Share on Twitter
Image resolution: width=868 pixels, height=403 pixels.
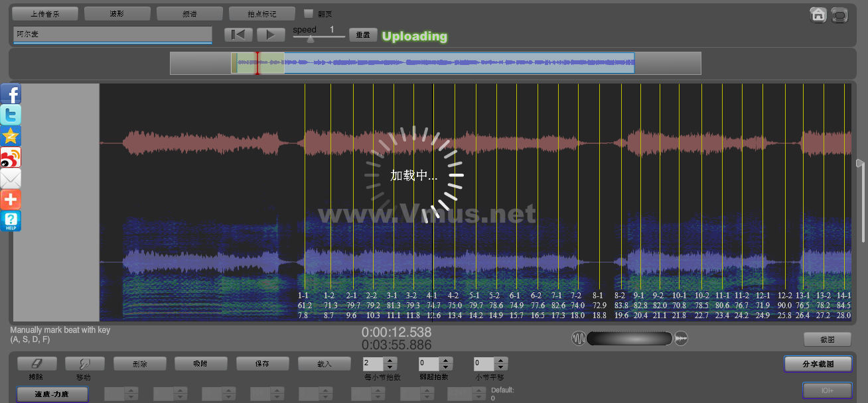tap(11, 115)
